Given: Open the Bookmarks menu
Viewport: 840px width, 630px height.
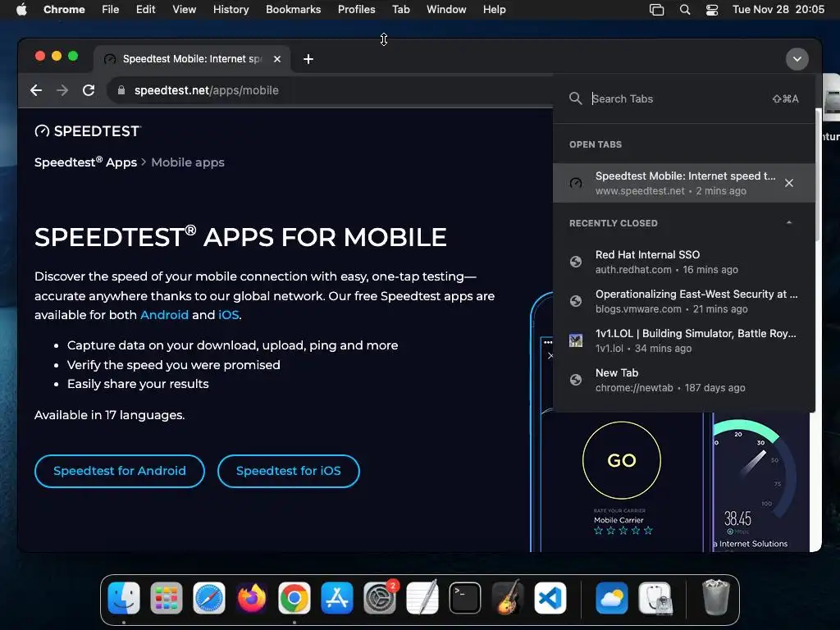Looking at the screenshot, I should (293, 10).
